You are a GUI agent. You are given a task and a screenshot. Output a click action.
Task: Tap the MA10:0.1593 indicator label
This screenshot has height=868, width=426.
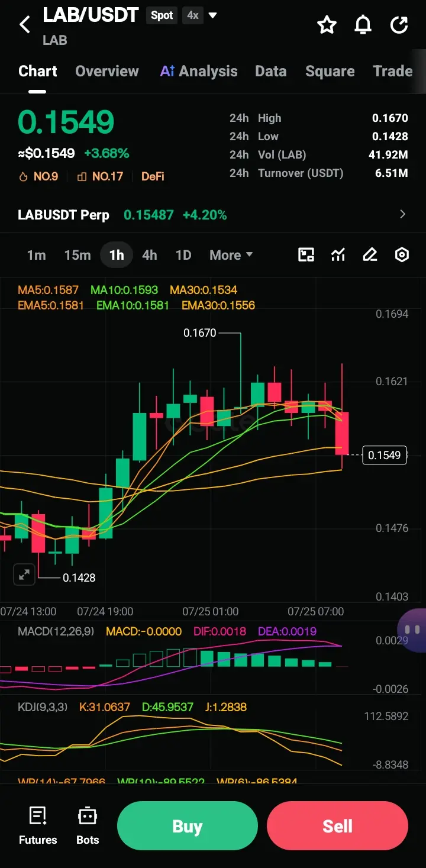[124, 290]
